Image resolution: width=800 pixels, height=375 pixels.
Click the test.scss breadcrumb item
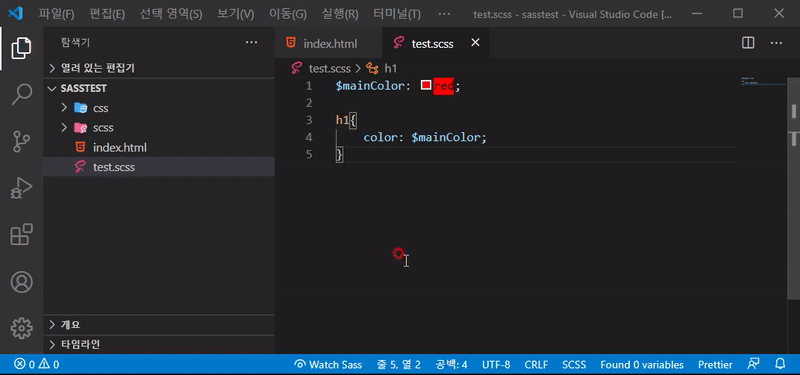point(330,68)
